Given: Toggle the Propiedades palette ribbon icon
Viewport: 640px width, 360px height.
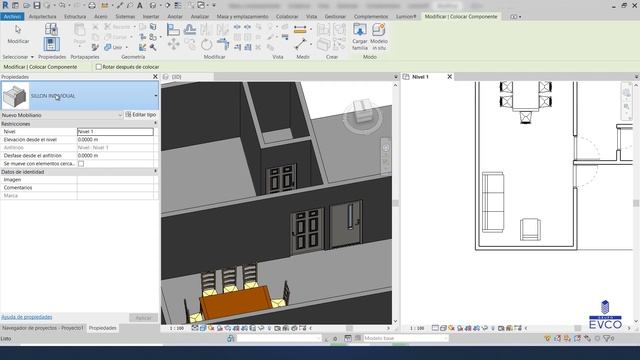Looking at the screenshot, I should 51,44.
